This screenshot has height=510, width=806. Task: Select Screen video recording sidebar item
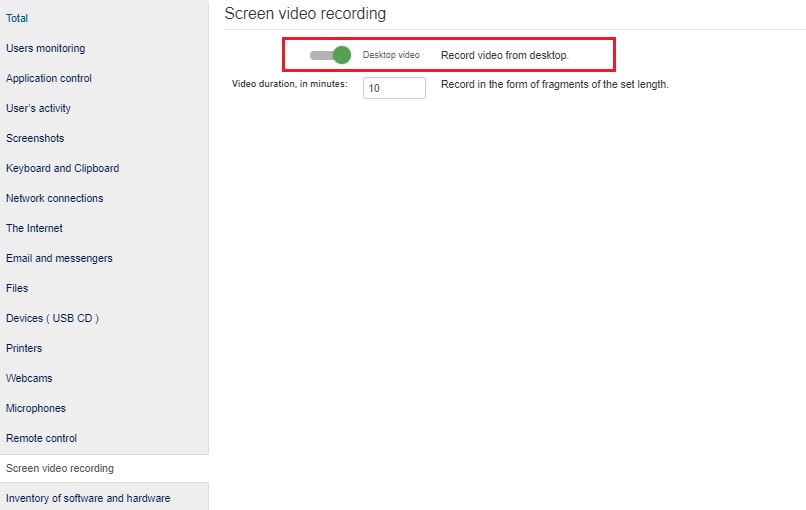coord(60,468)
